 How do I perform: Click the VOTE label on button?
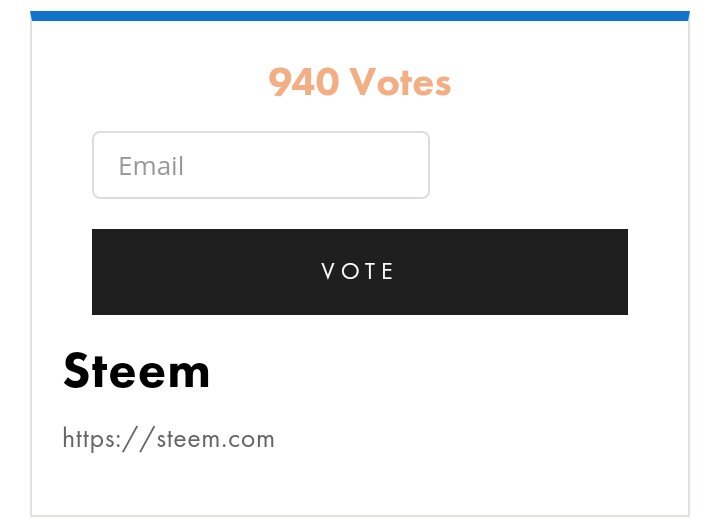click(358, 271)
